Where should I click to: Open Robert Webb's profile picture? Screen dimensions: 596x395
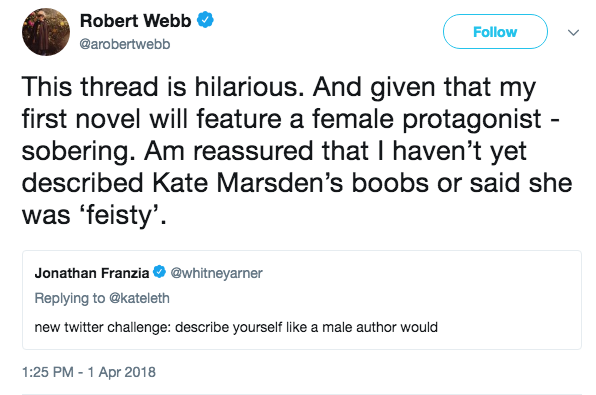click(46, 32)
